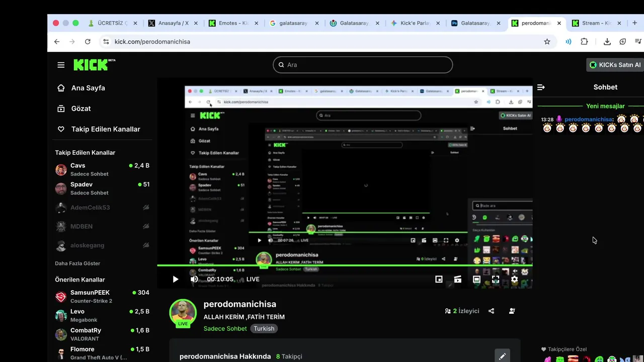Click the 2 İzleyici viewer count
This screenshot has height=362, width=644.
462,311
